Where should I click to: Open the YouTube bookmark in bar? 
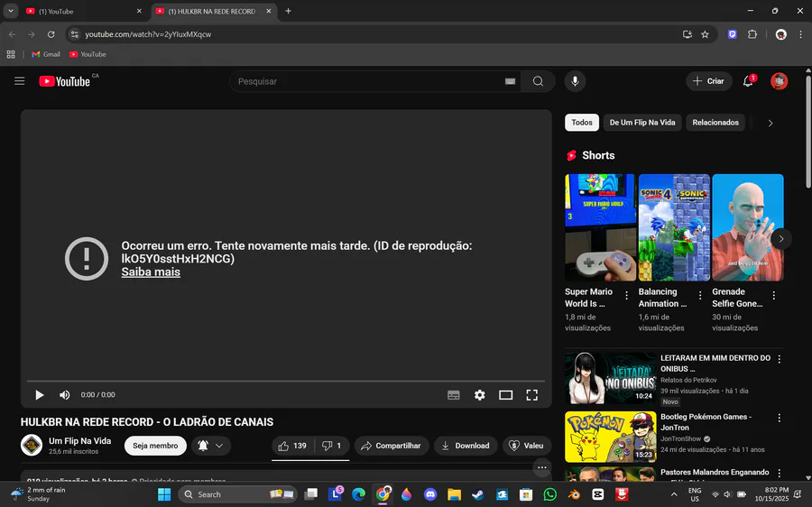tap(88, 54)
